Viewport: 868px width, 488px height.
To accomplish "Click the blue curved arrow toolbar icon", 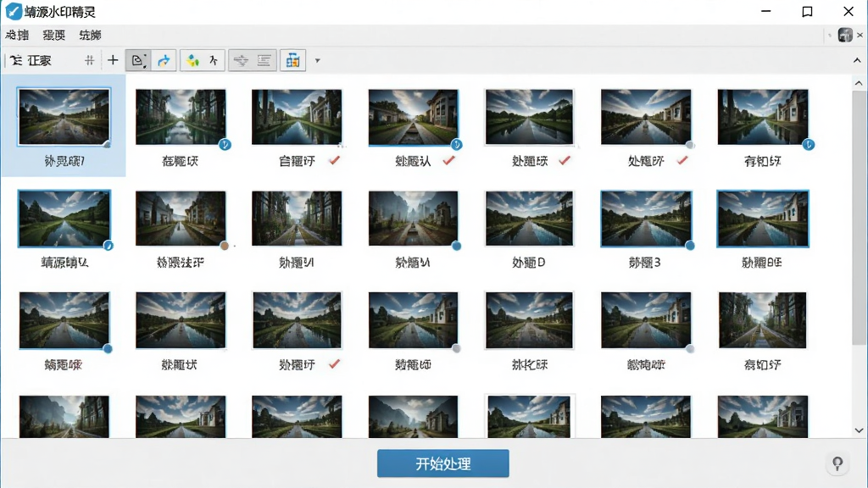I will pyautogui.click(x=164, y=60).
